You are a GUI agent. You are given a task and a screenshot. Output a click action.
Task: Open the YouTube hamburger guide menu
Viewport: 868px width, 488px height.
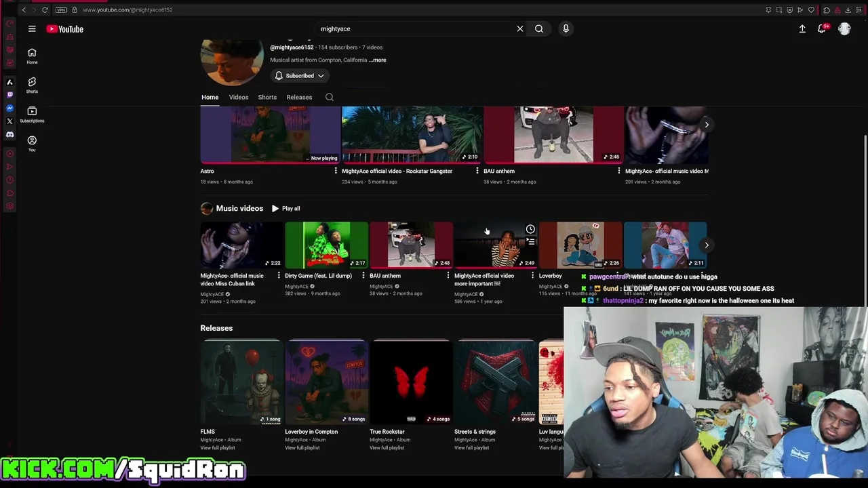point(32,29)
